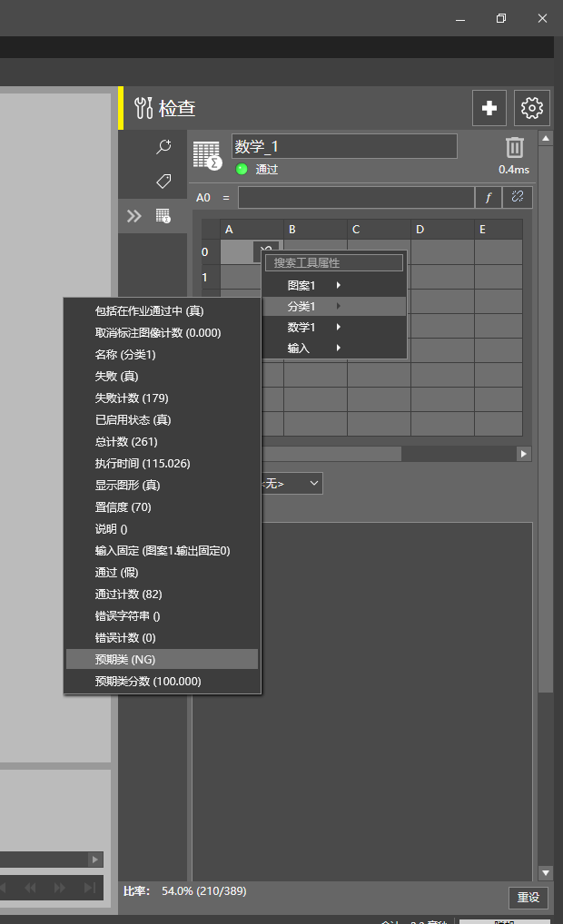Select 错误计数 (0) property
The image size is (563, 924).
pyautogui.click(x=163, y=638)
